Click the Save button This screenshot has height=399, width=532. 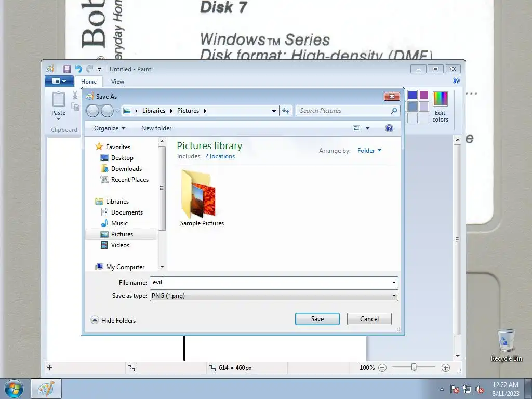tap(317, 319)
